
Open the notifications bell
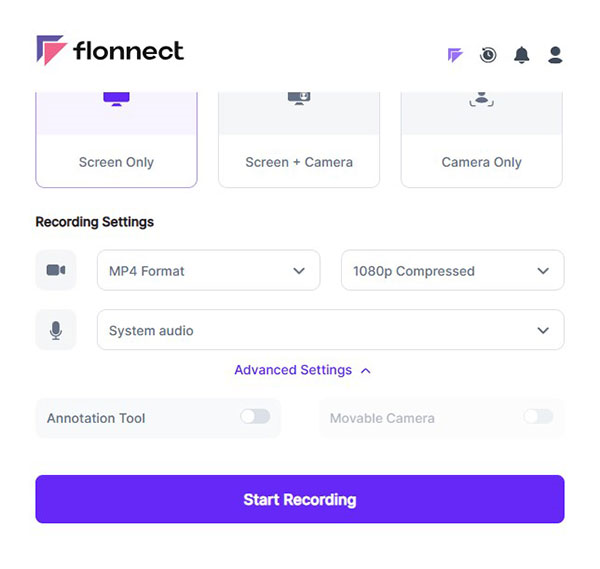click(x=521, y=55)
